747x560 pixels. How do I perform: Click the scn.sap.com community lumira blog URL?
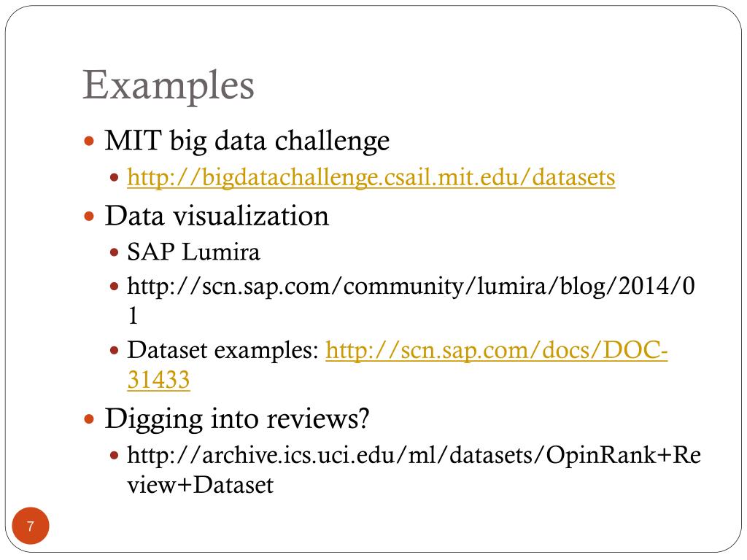pyautogui.click(x=411, y=287)
